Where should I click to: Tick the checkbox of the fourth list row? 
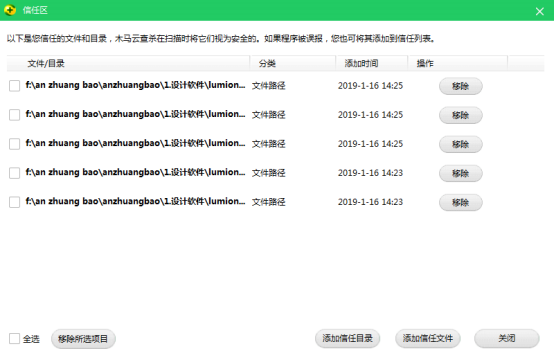click(14, 173)
